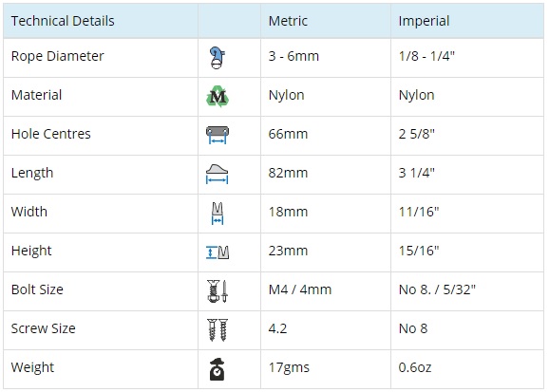Click the 82mm length value
The height and width of the screenshot is (392, 549).
pyautogui.click(x=288, y=173)
